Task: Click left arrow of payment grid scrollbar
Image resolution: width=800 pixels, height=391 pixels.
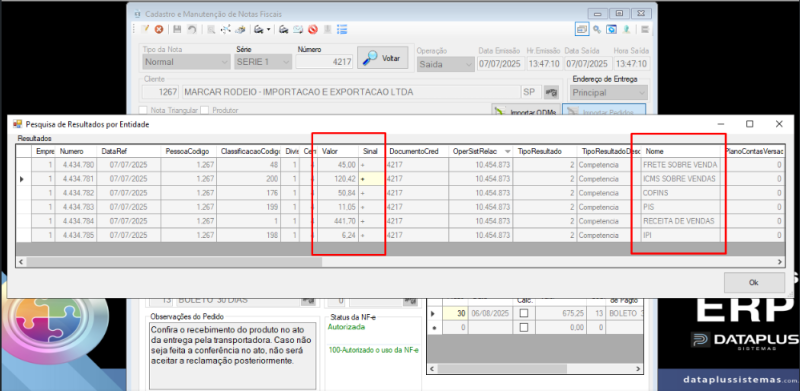Action: [432, 368]
